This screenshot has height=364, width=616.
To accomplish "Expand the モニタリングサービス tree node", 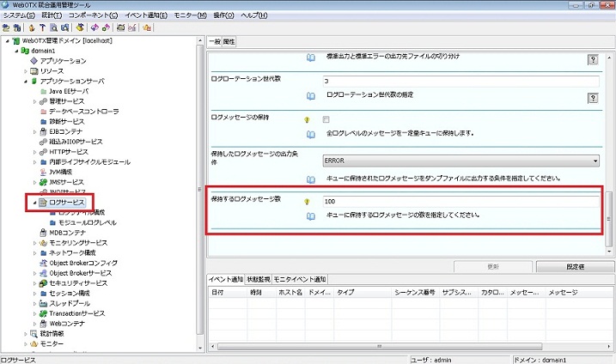I will point(34,243).
